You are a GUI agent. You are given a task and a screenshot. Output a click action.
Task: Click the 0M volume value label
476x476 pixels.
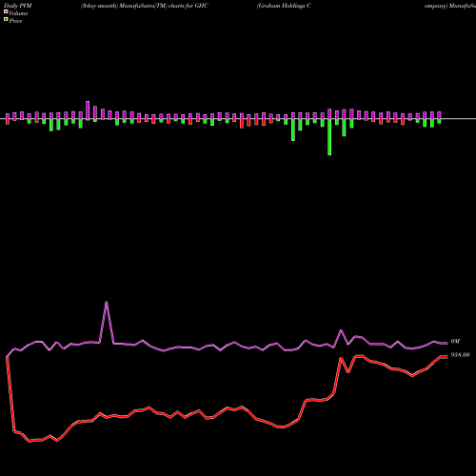tap(455, 342)
